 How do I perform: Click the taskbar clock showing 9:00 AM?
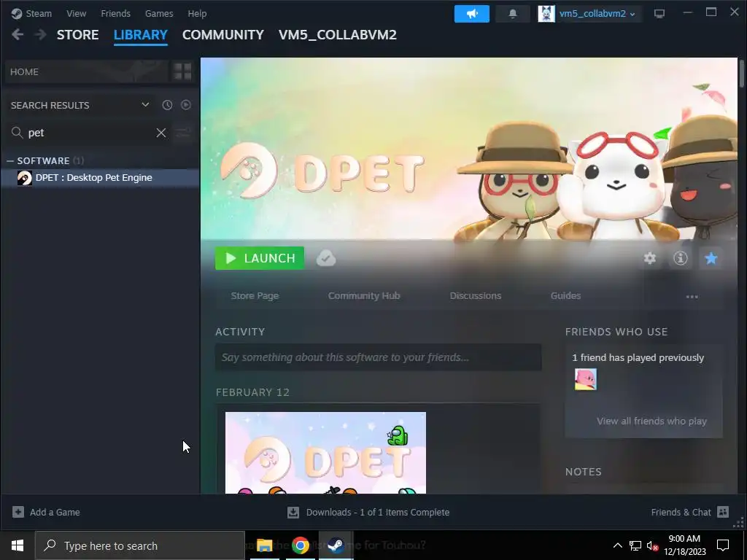pos(684,545)
